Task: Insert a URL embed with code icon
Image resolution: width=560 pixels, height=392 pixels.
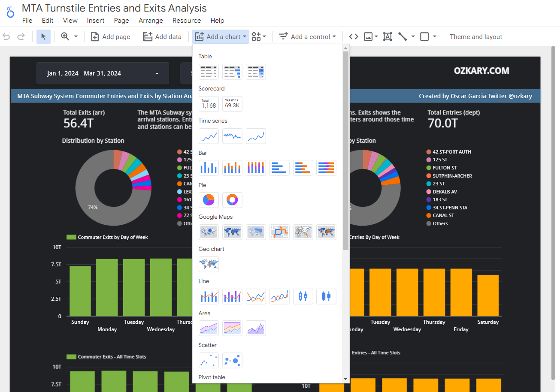Action: pos(354,37)
